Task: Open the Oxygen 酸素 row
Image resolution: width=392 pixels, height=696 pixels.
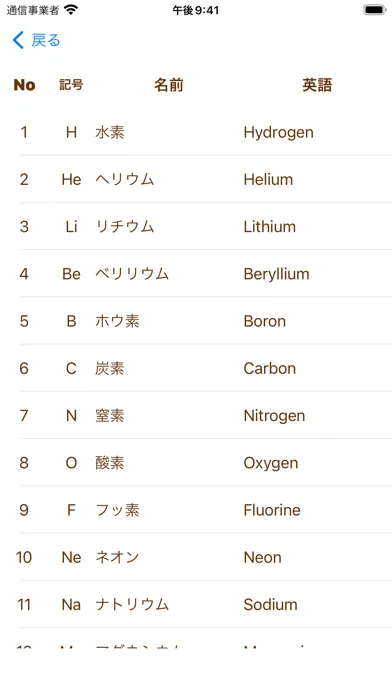Action: tap(196, 463)
